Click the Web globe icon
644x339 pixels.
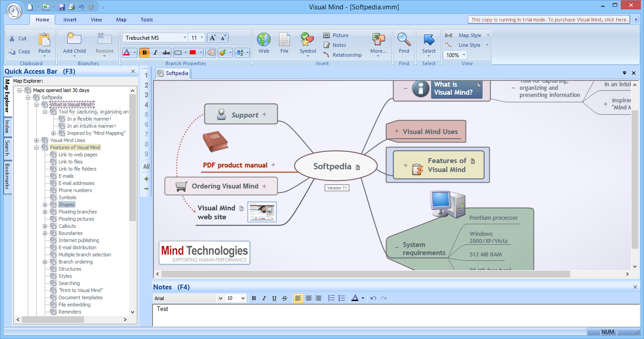(264, 39)
